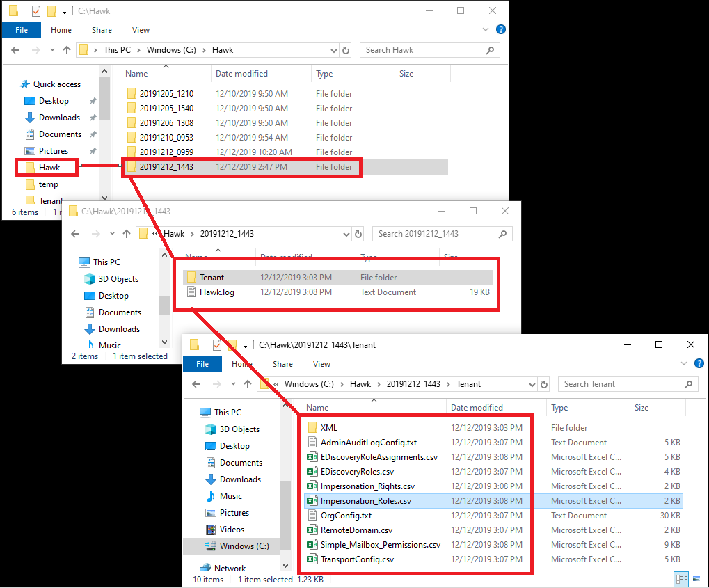Refresh the 20191212_1443 folder view

tap(358, 235)
